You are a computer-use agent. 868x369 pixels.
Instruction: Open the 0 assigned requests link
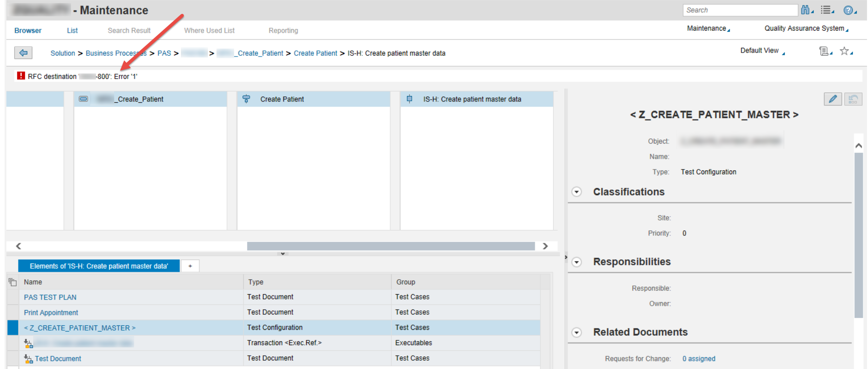(x=699, y=359)
